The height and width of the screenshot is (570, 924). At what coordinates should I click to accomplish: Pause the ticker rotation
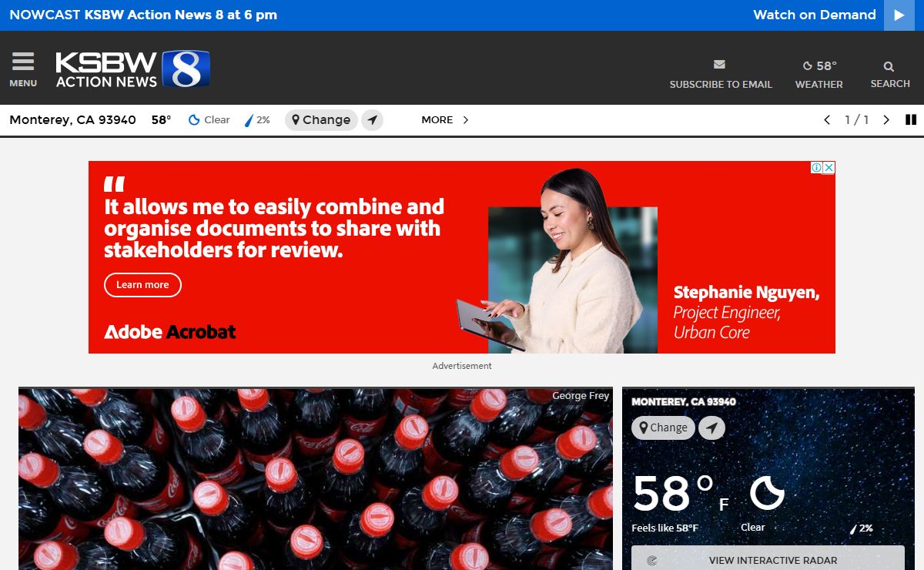pyautogui.click(x=911, y=120)
